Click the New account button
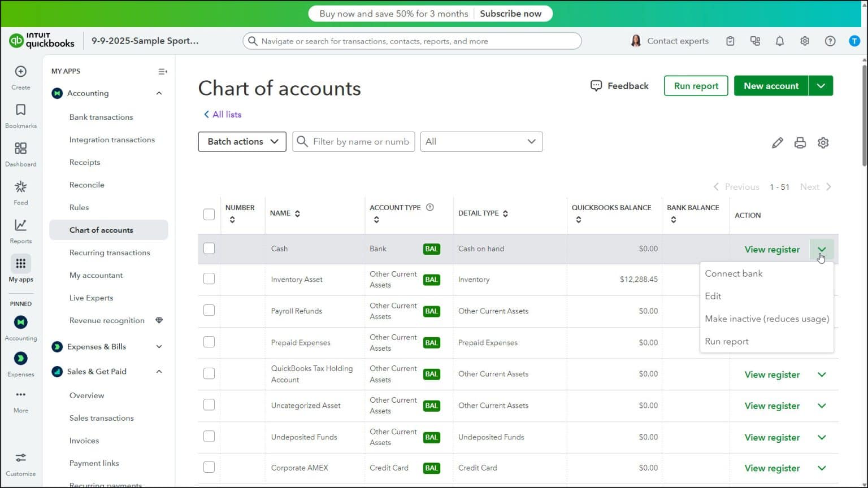 [771, 86]
